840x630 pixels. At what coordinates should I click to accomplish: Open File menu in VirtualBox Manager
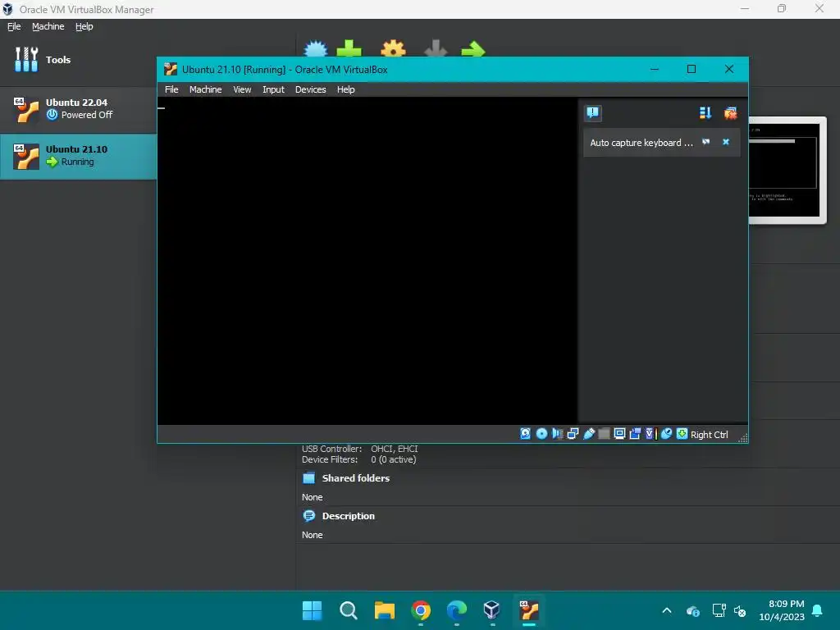tap(14, 26)
